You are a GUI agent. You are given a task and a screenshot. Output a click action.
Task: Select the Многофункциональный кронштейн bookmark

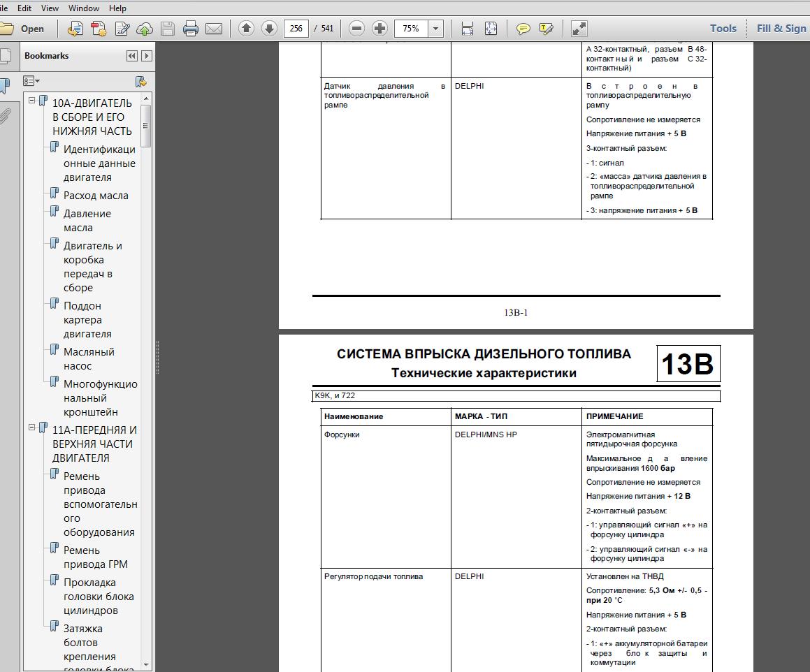(100, 398)
